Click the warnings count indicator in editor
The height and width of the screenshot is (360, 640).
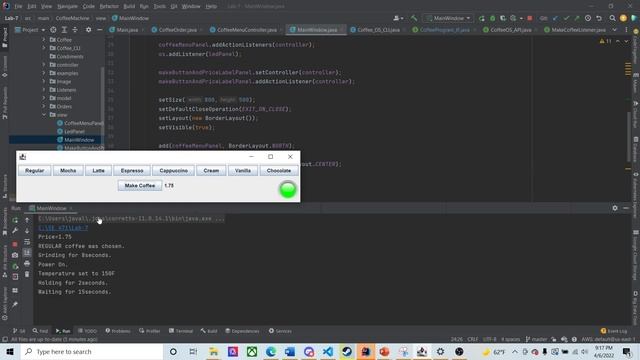pyautogui.click(x=605, y=41)
